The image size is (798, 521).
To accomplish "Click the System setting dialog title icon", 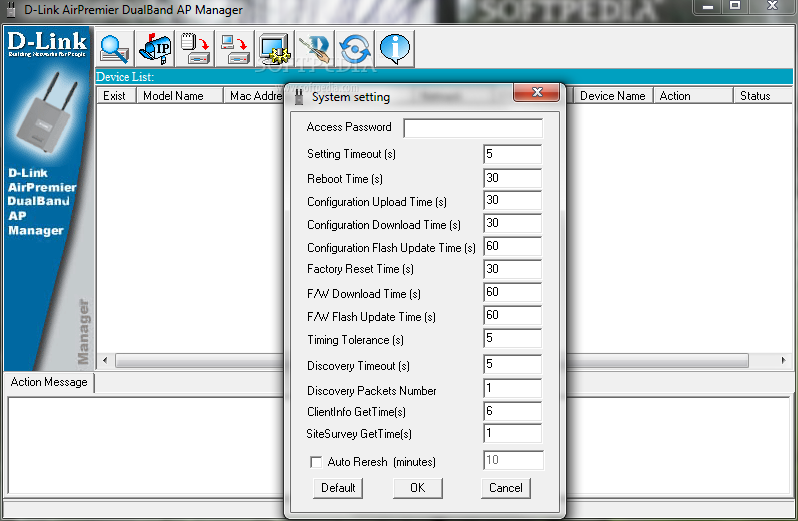I will coord(299,97).
